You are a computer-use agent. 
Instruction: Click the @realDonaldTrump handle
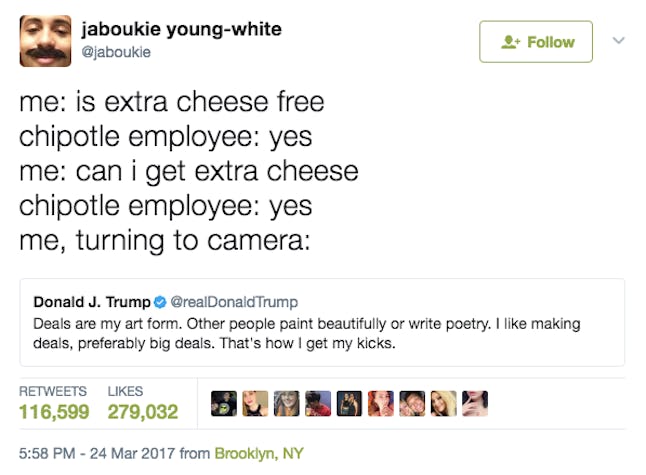point(234,302)
